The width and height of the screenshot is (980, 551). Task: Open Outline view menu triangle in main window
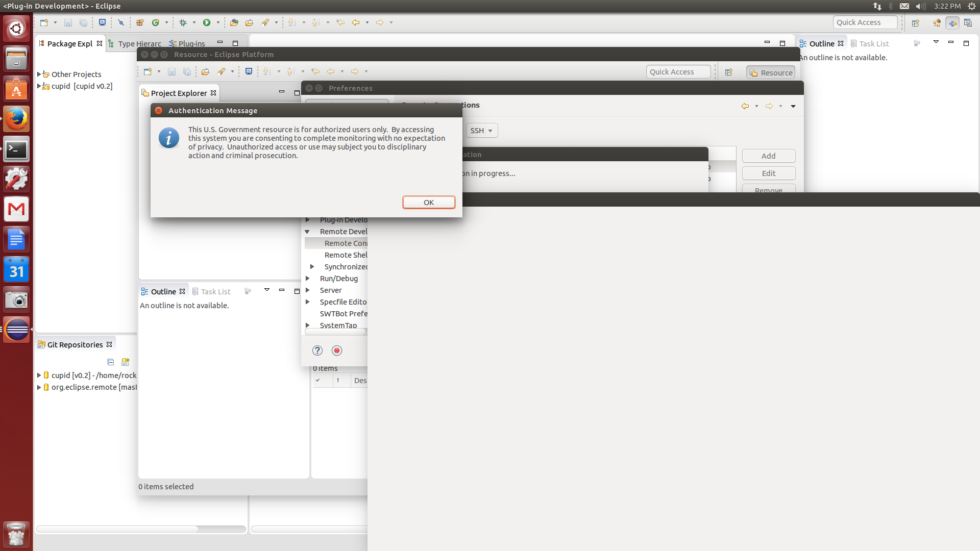pos(936,42)
